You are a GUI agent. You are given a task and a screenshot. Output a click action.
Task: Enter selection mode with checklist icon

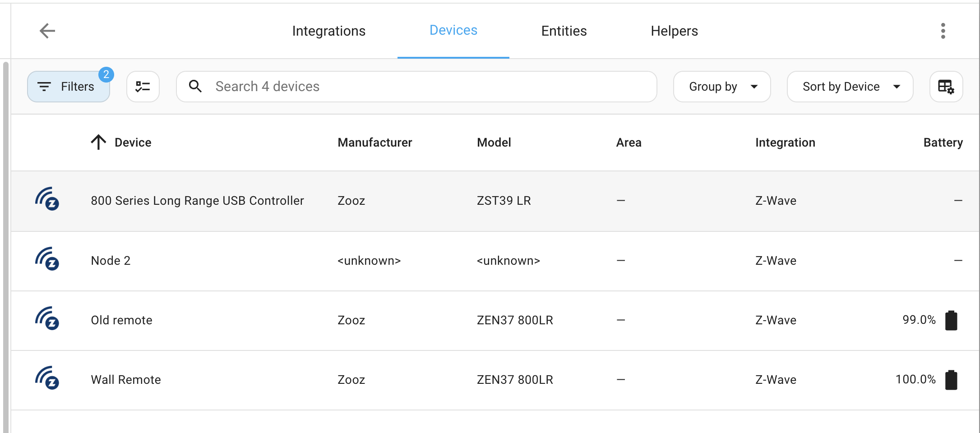coord(143,87)
